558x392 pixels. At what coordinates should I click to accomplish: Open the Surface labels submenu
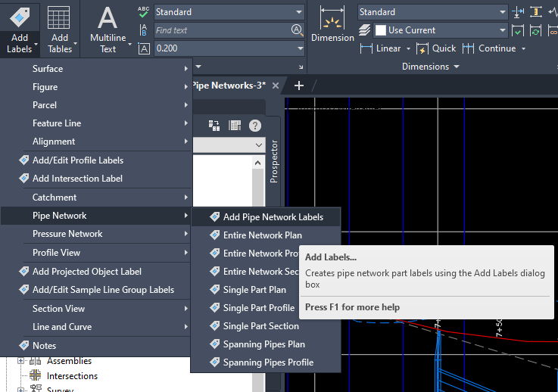(x=96, y=69)
